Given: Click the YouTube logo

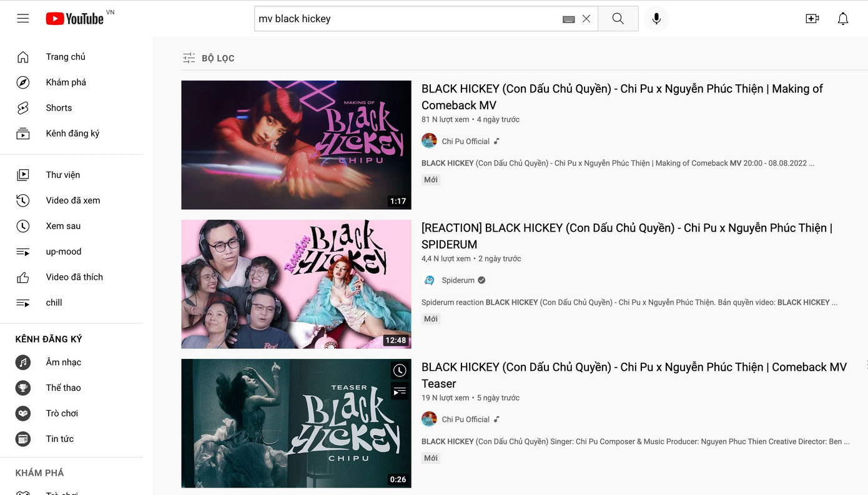Looking at the screenshot, I should coord(75,19).
